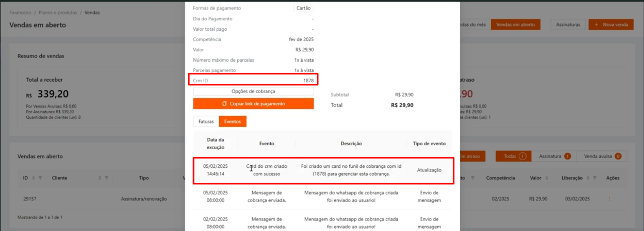Click the Liberação column filter icon
The image size is (644, 231).
594,178
